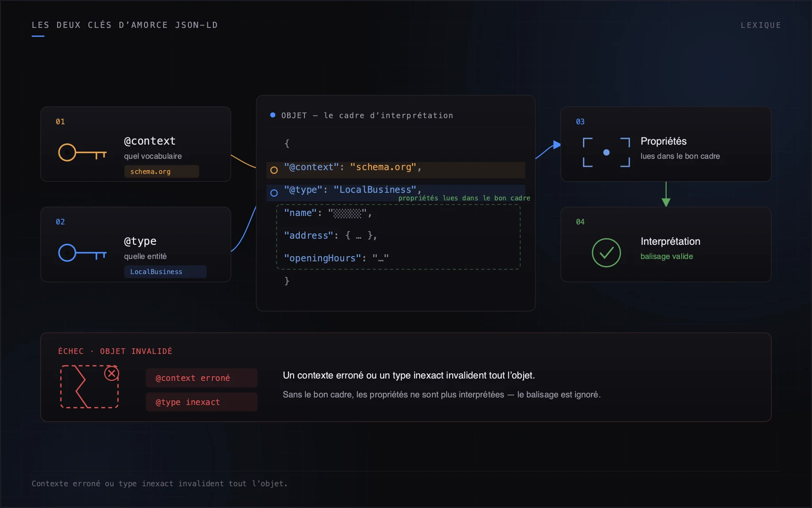
Task: Select the @context erroné red chip
Action: click(x=202, y=378)
